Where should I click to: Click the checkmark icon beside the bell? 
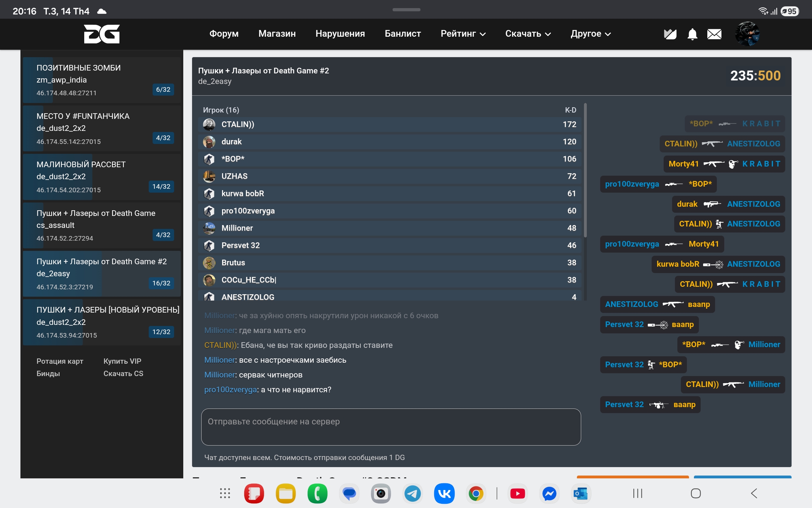670,34
